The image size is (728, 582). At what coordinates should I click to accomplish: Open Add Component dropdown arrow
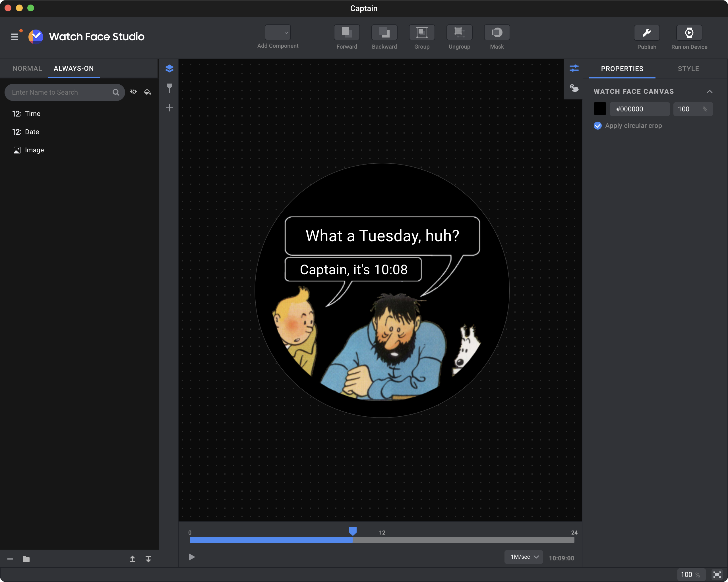pyautogui.click(x=286, y=33)
